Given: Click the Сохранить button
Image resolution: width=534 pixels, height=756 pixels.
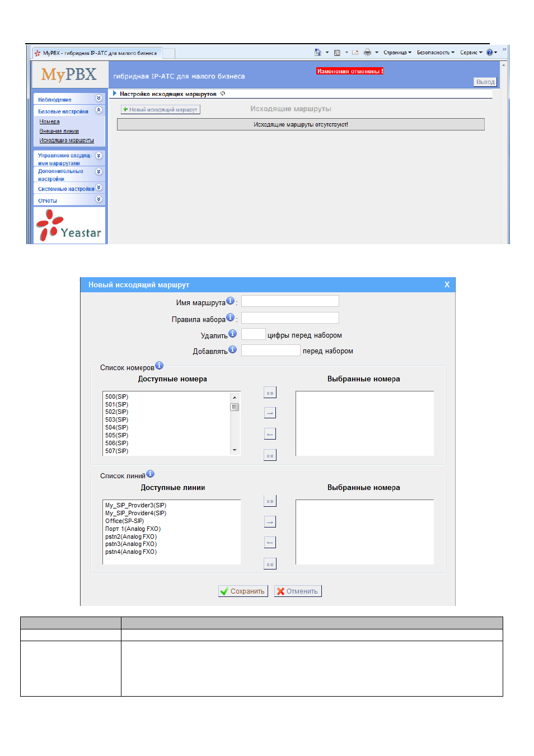Looking at the screenshot, I should click(243, 591).
